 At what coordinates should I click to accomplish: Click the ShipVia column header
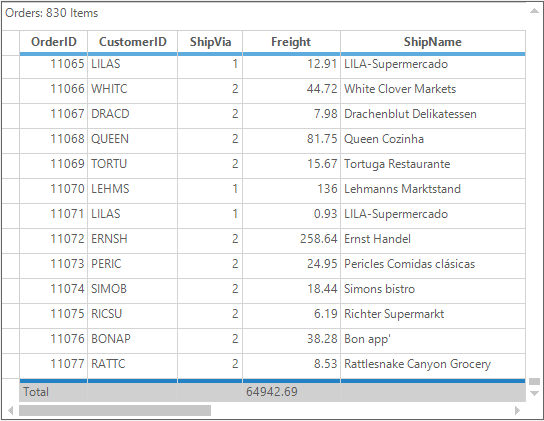click(210, 42)
